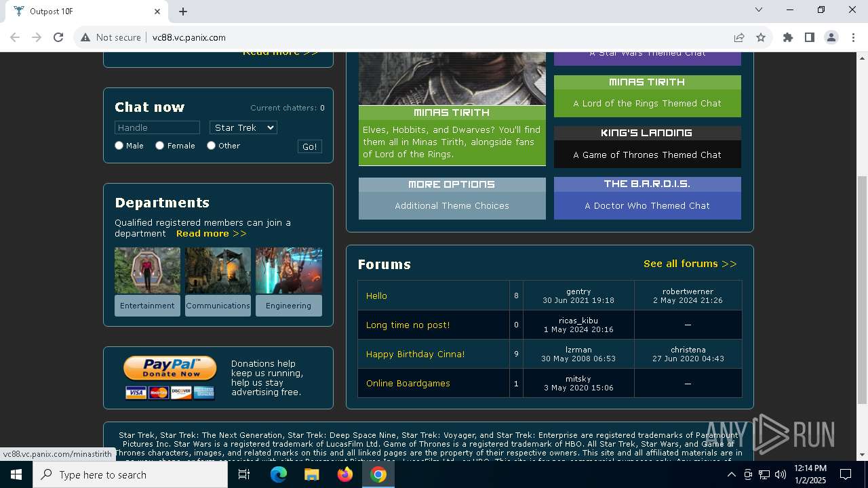Click the address bar URL
Viewport: 868px width, 488px height.
coord(189,37)
